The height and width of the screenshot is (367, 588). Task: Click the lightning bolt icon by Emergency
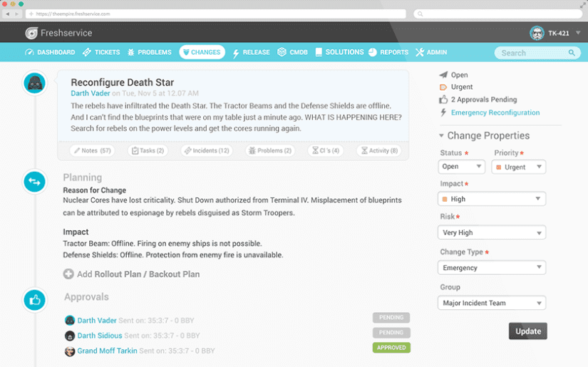tap(443, 113)
